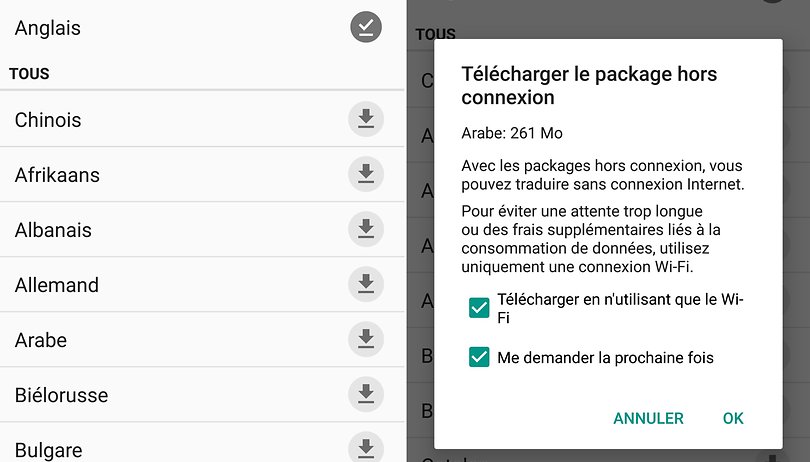Confirm the Arabe download with OK
The image size is (810, 462).
pyautogui.click(x=733, y=418)
